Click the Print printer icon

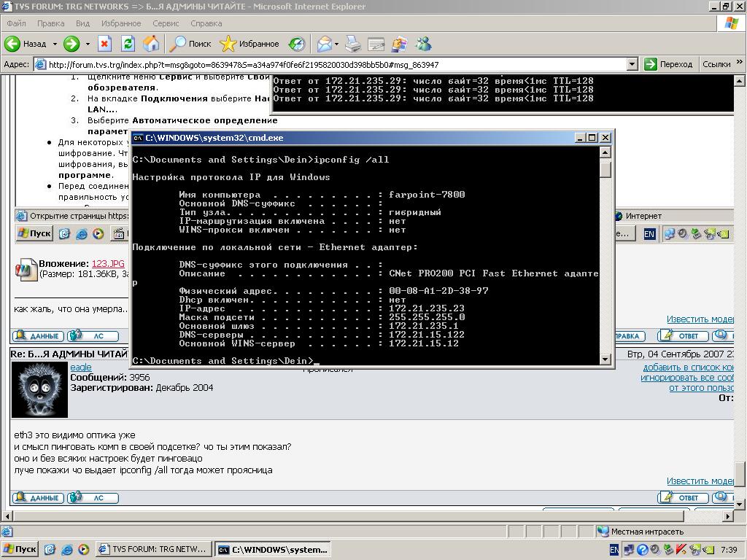[353, 44]
